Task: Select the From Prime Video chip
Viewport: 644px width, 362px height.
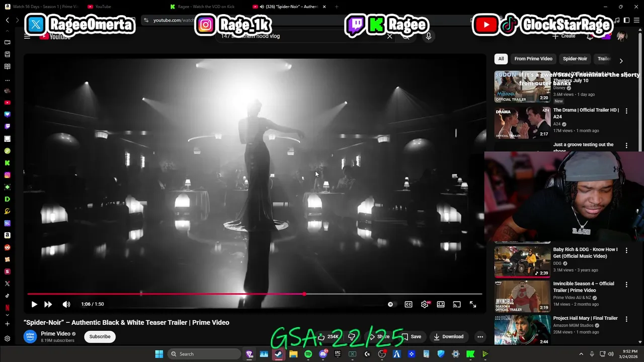Action: (x=533, y=59)
